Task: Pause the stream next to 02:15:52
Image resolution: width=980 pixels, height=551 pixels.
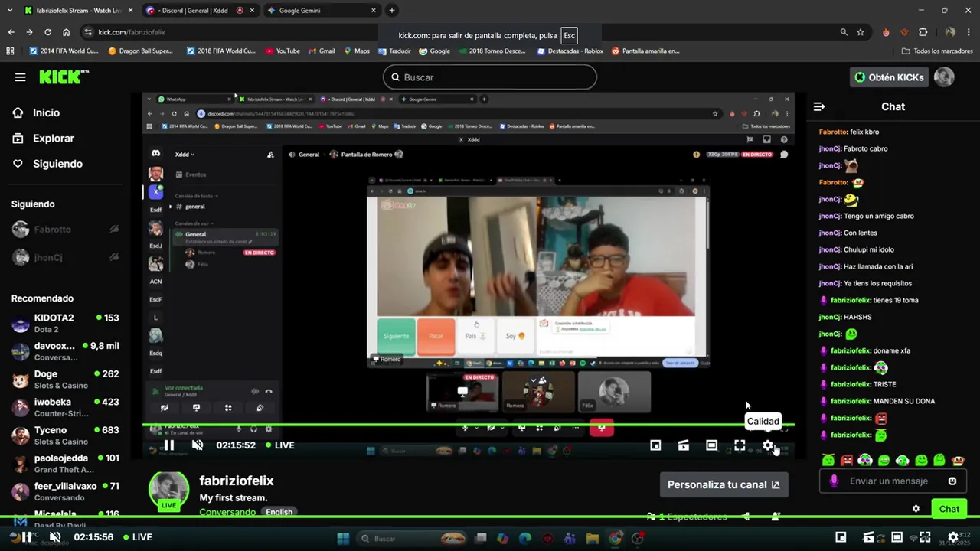Action: (169, 445)
